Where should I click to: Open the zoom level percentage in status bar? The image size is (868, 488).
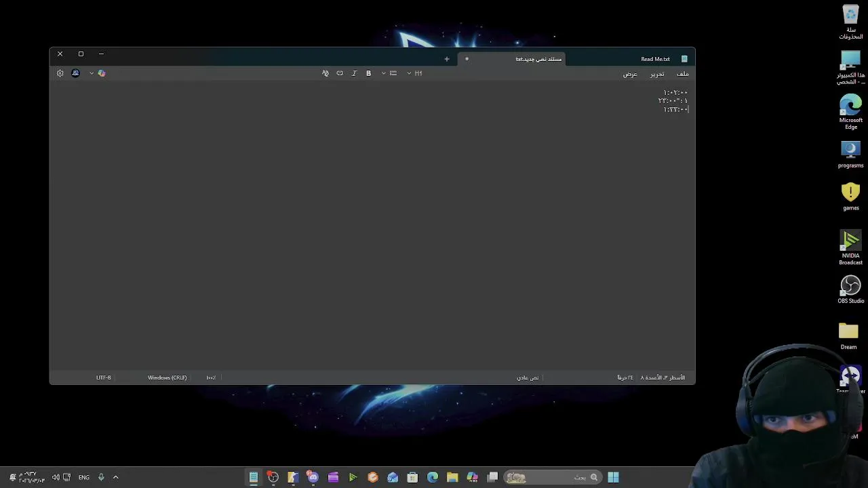coord(211,378)
